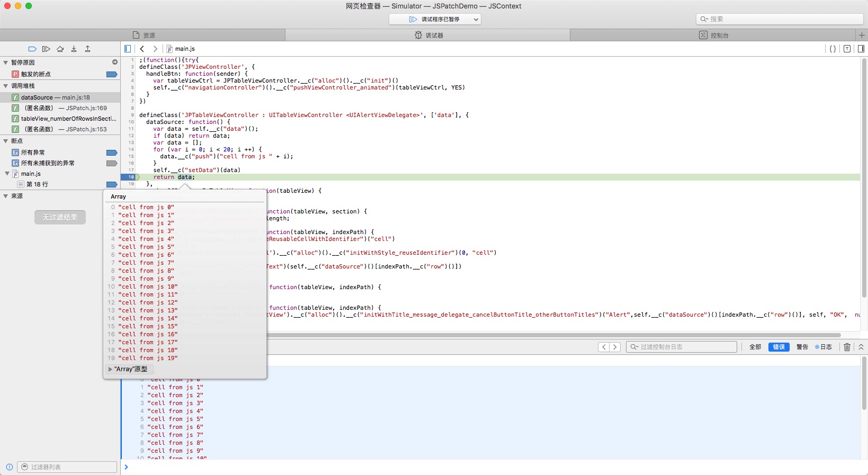Clear console log with trash icon
Screen dimensions: 868x475
tap(847, 347)
